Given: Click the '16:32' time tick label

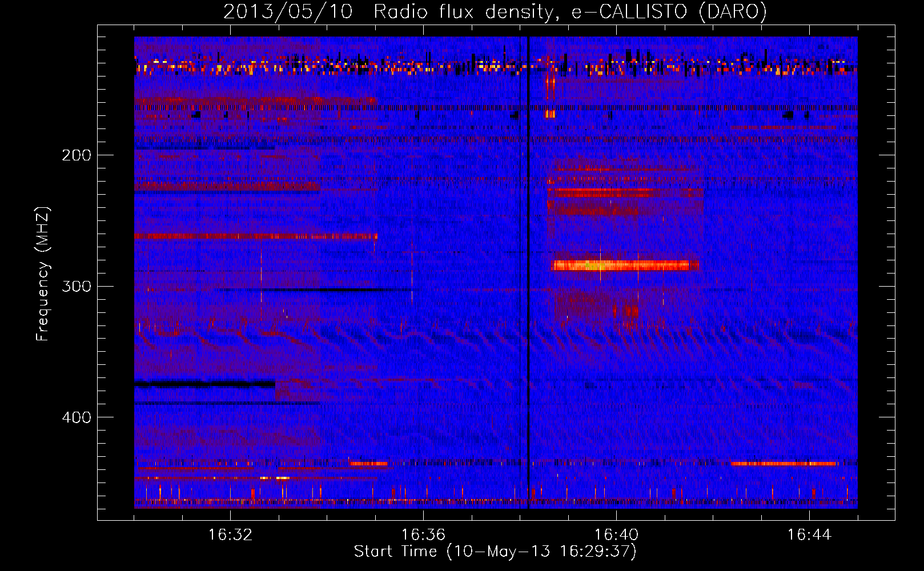Looking at the screenshot, I should click(x=230, y=535).
